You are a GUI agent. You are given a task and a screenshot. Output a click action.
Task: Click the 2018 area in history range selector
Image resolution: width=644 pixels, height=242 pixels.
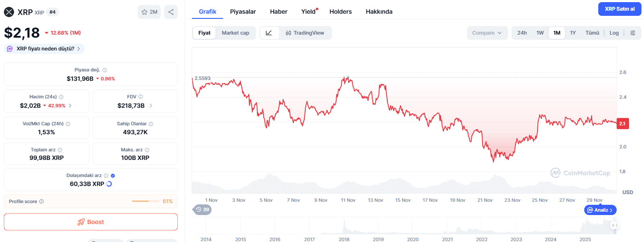pyautogui.click(x=344, y=225)
